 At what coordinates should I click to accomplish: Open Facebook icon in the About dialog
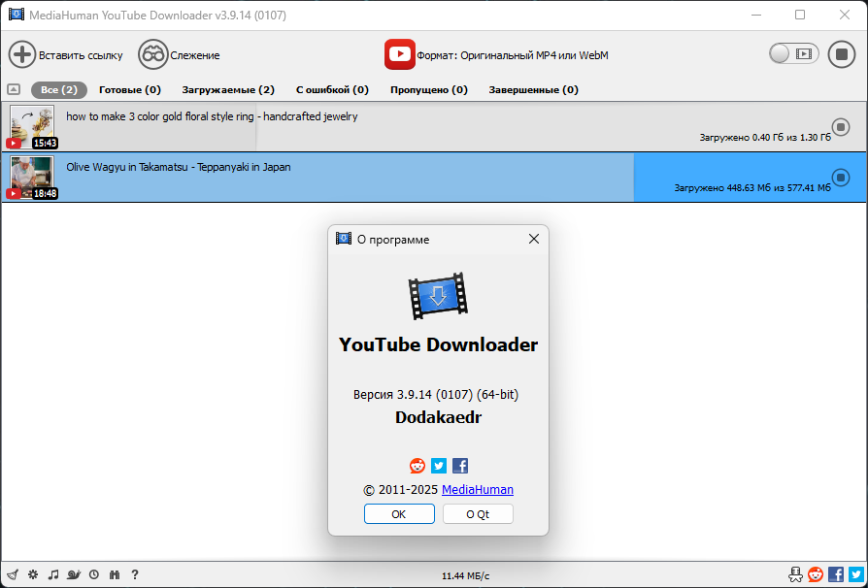[x=460, y=466]
